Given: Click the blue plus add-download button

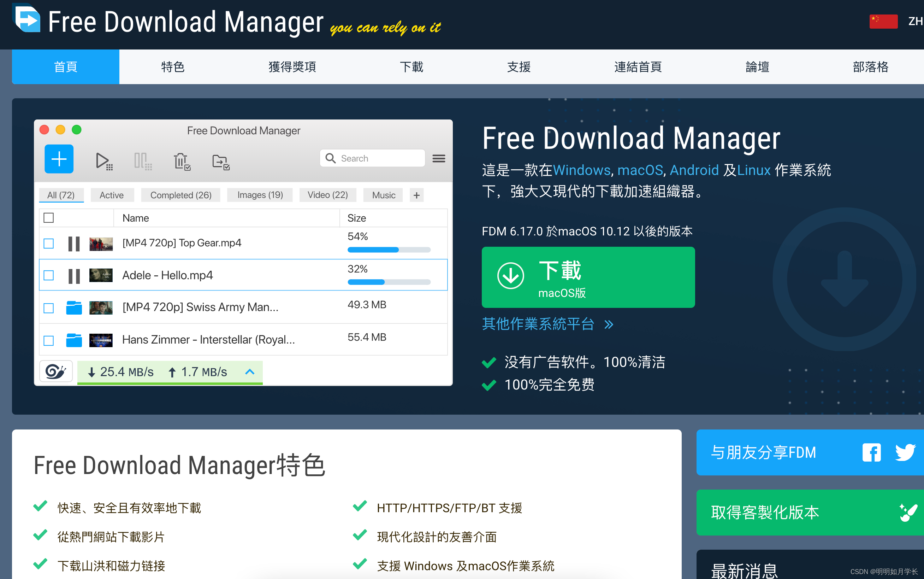Looking at the screenshot, I should (59, 159).
